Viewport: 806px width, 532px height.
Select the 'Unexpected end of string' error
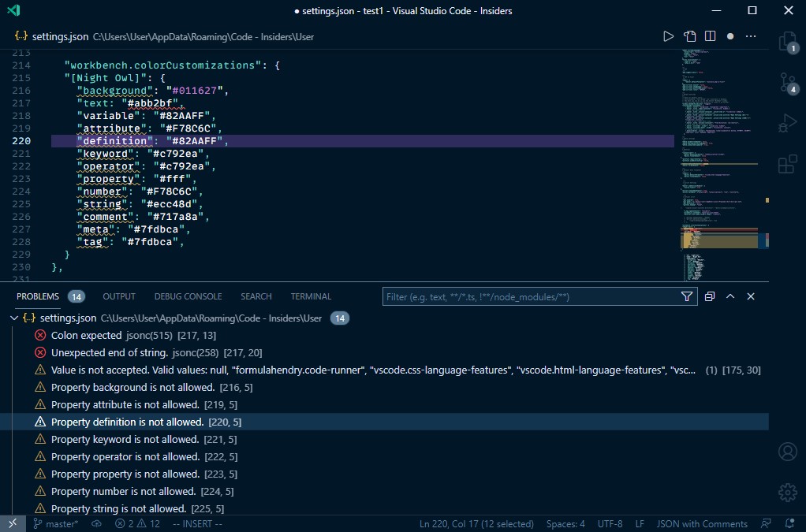[385, 353]
